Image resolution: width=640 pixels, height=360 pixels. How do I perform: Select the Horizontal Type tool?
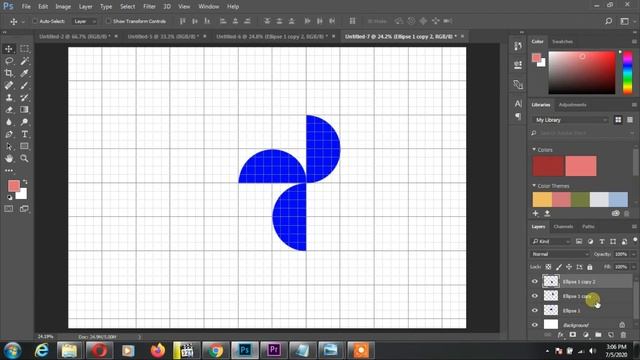click(x=24, y=134)
